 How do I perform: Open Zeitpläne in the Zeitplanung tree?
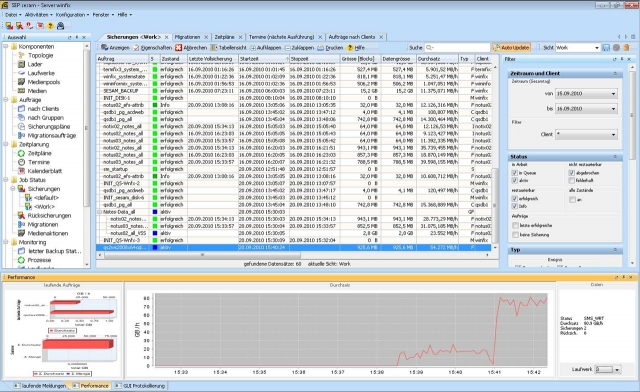(x=39, y=154)
